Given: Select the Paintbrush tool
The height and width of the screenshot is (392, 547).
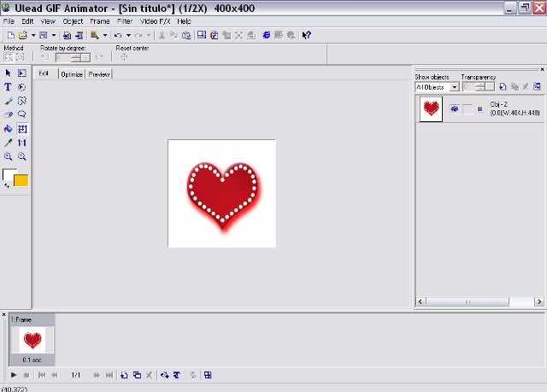Looking at the screenshot, I should (x=8, y=101).
